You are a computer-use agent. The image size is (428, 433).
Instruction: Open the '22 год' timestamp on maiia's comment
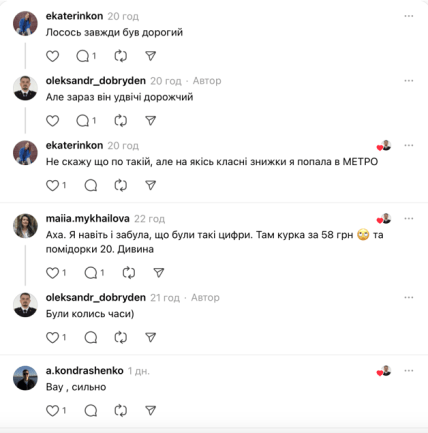coord(149,219)
